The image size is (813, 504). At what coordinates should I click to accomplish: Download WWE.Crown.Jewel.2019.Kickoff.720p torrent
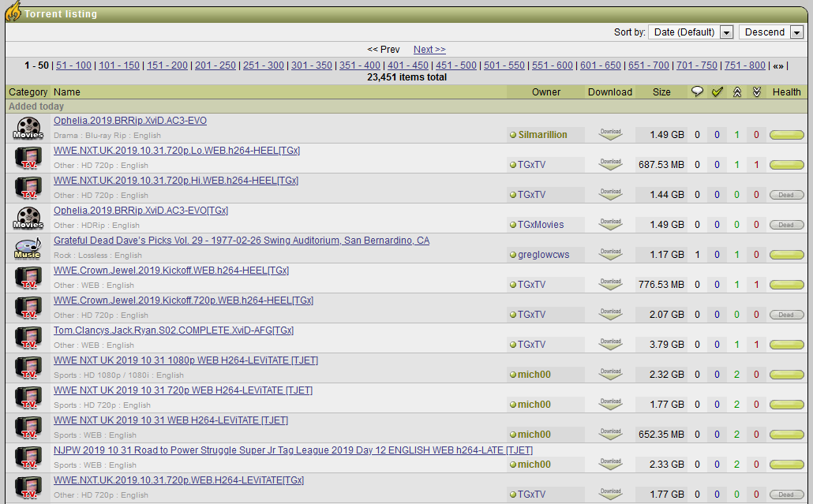(610, 315)
